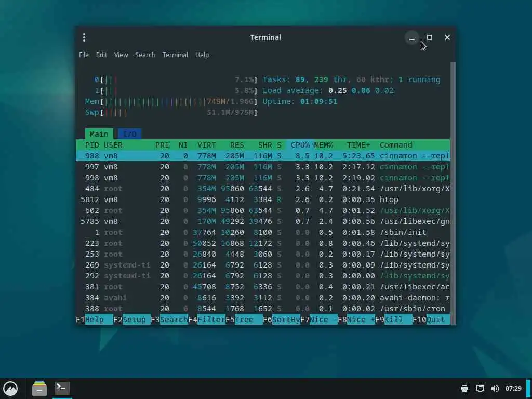Click F8 Nice + in htop footer
This screenshot has height=399, width=532.
(x=356, y=320)
